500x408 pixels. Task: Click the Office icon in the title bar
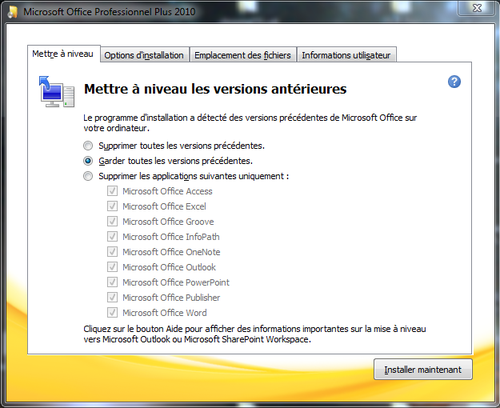point(13,12)
